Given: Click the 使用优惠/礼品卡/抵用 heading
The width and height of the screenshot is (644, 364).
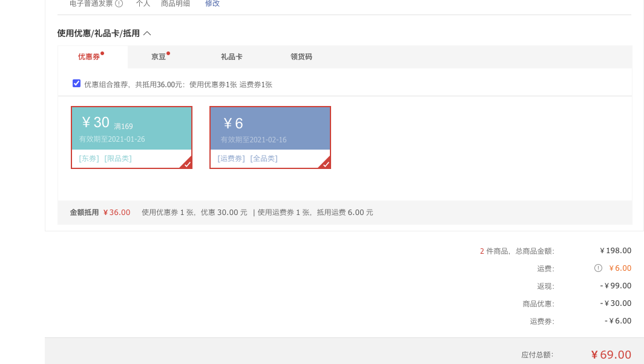Looking at the screenshot, I should [x=99, y=33].
